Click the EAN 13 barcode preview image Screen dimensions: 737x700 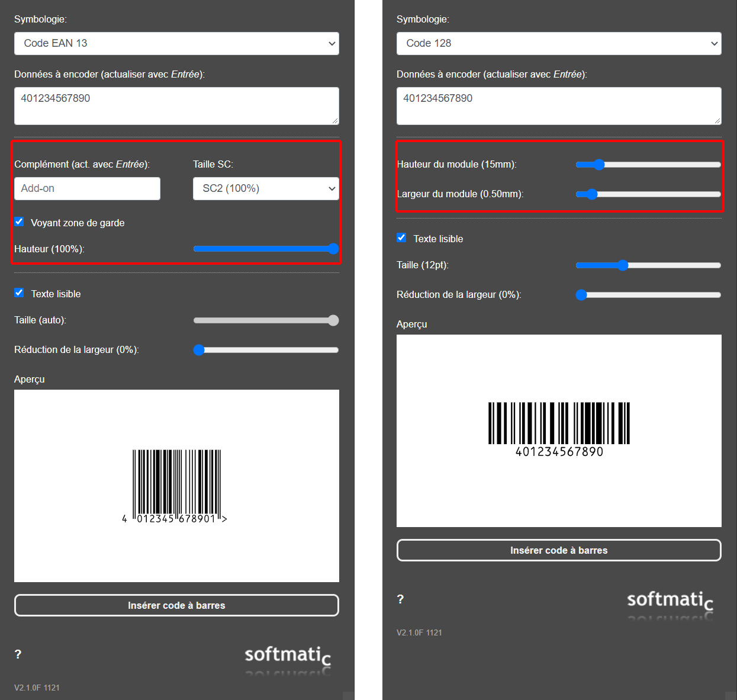point(176,486)
